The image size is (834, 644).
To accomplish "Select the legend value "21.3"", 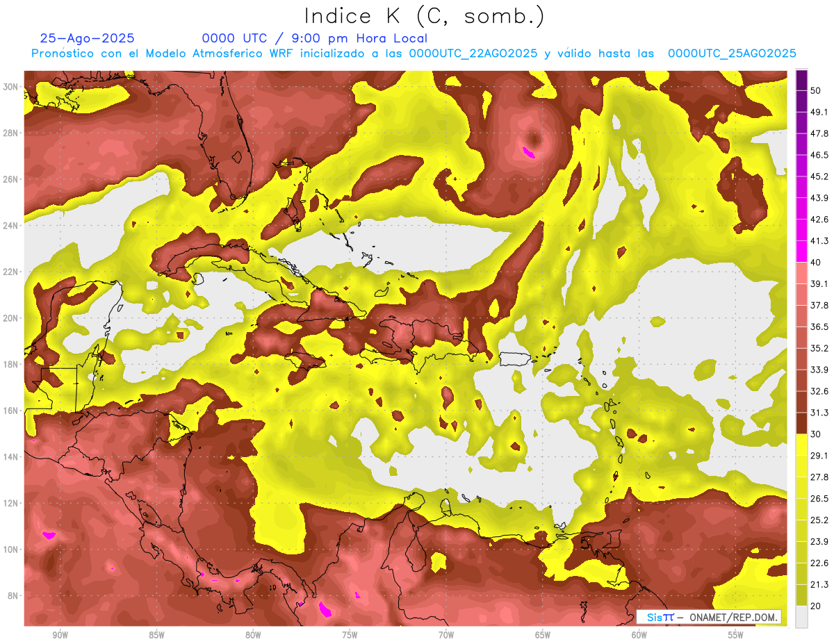I will 819,585.
